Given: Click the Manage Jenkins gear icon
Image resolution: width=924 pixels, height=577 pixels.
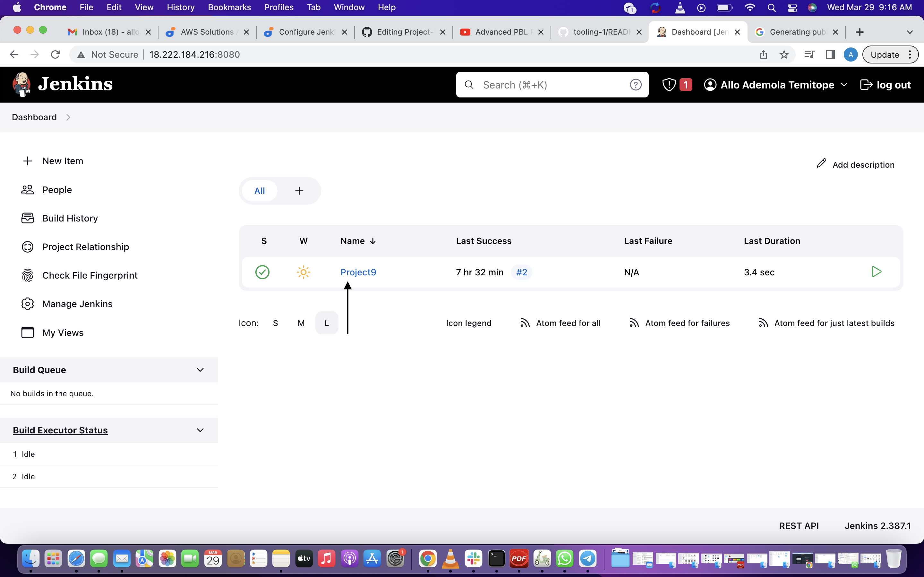Looking at the screenshot, I should coord(28,304).
